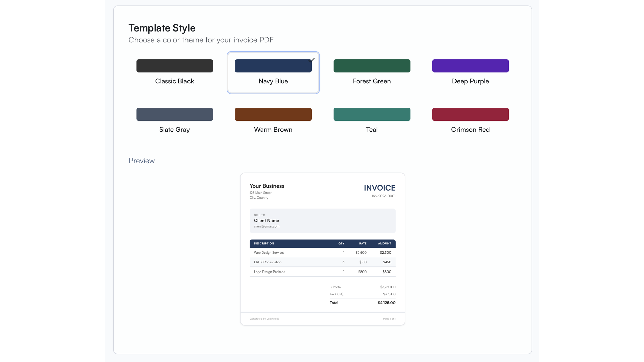Choose the Teal color swatch
This screenshot has height=362, width=644.
tap(372, 114)
